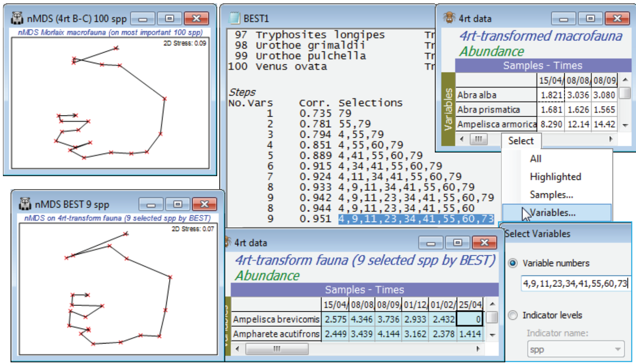The image size is (636, 364).
Task: Select the Ampelisca brevicornis row header
Action: (276, 319)
